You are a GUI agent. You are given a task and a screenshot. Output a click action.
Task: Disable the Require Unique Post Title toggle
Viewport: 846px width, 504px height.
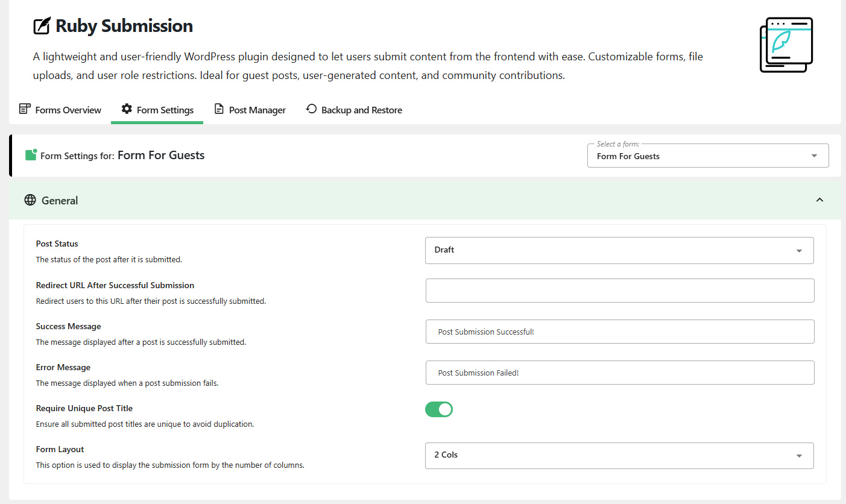click(439, 410)
